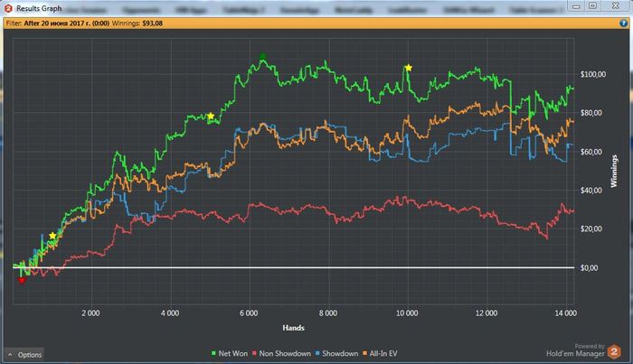
Task: Click the blue info icon in filter bar
Action: click(623, 23)
